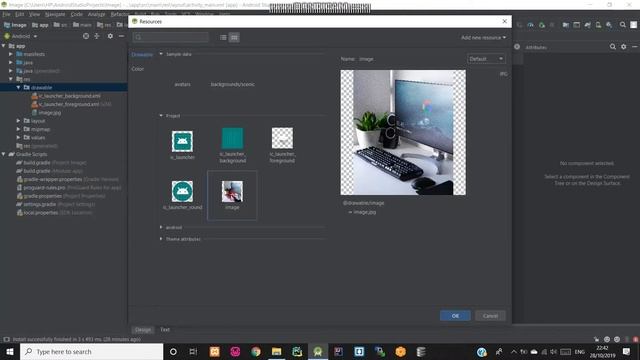Select the image drawable thumbnail
The image size is (640, 360).
point(232,191)
